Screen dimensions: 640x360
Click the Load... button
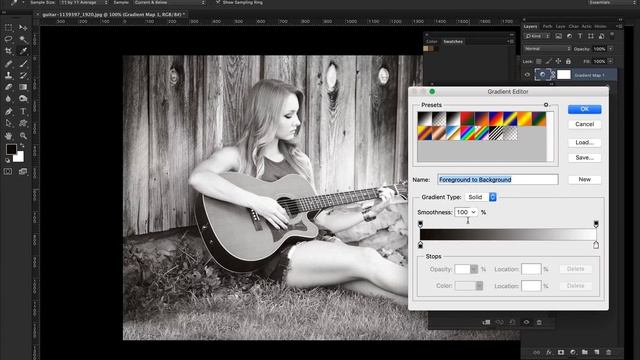tap(584, 142)
